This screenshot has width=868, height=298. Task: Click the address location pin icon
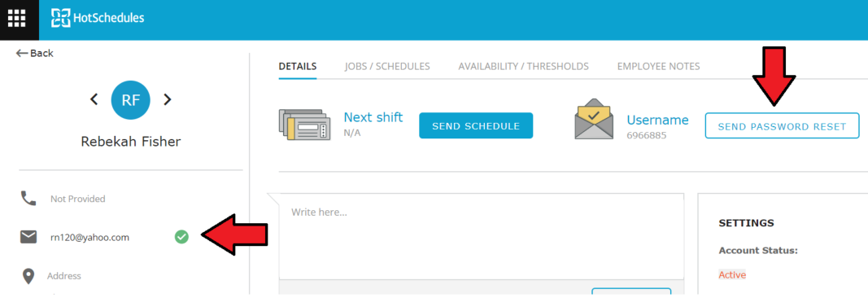pyautogui.click(x=28, y=276)
